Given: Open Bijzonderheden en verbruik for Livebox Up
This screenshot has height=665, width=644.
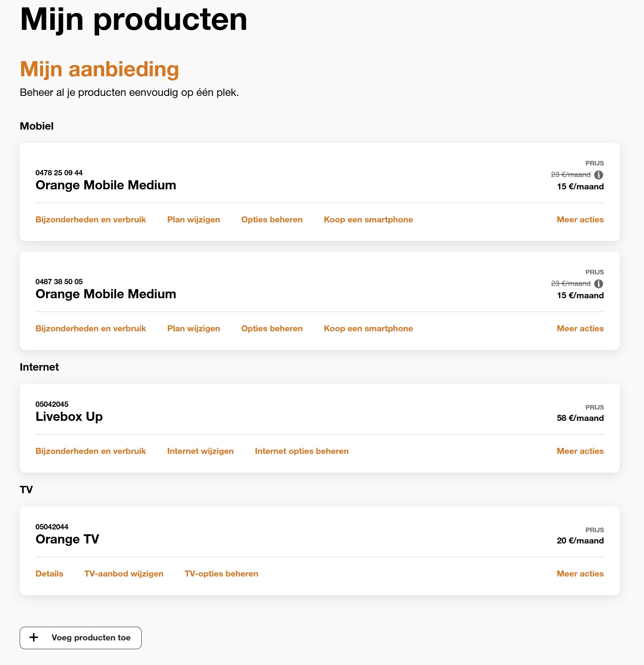Looking at the screenshot, I should (91, 451).
